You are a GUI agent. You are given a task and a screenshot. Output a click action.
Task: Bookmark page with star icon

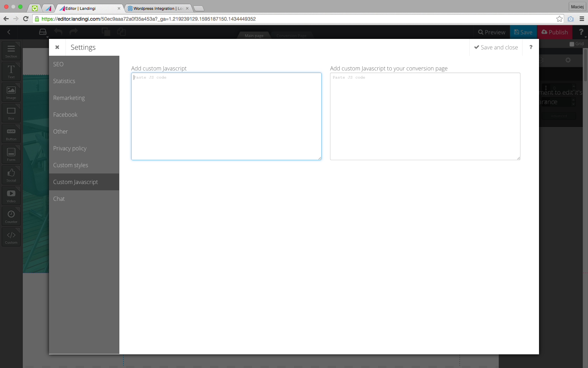point(559,19)
